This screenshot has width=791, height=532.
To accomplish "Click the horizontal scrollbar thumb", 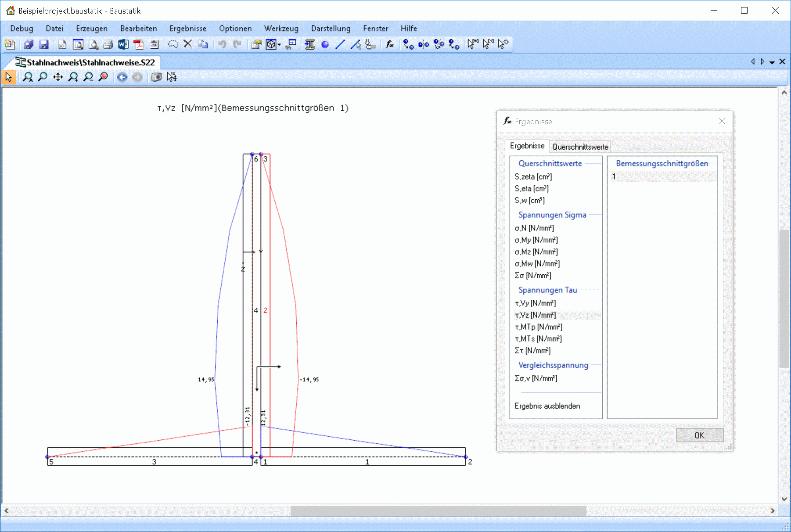I will 438,511.
